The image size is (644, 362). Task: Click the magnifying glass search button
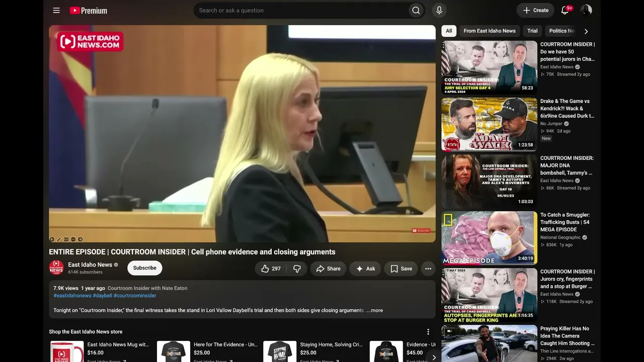tap(416, 10)
